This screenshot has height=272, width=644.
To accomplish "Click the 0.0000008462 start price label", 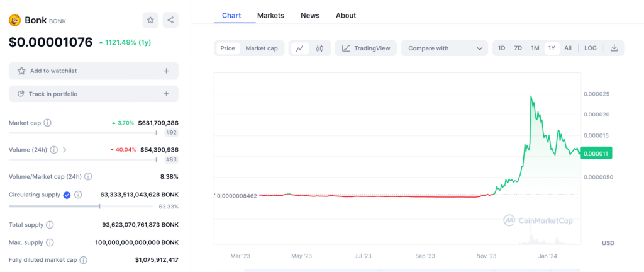I will [236, 196].
